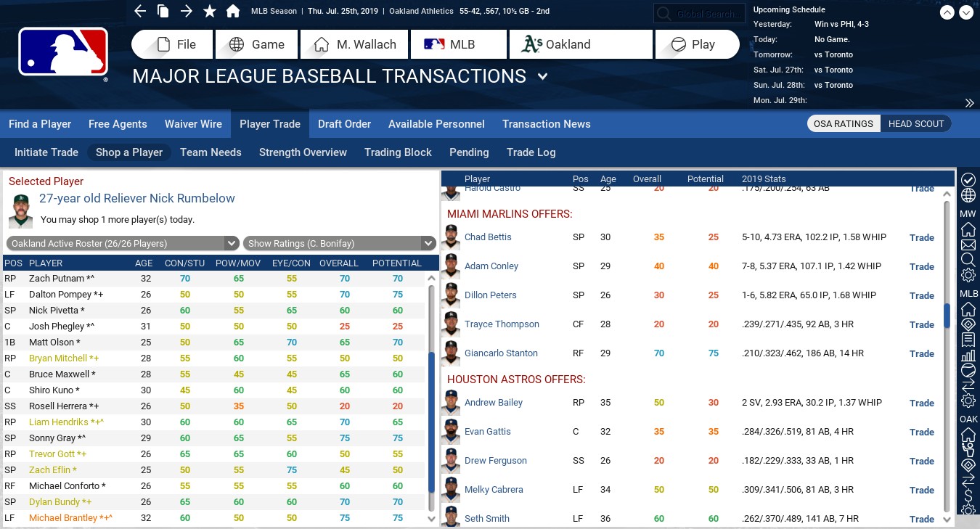Image resolution: width=980 pixels, height=529 pixels.
Task: Select the Trading Block sub-tab
Action: [398, 152]
